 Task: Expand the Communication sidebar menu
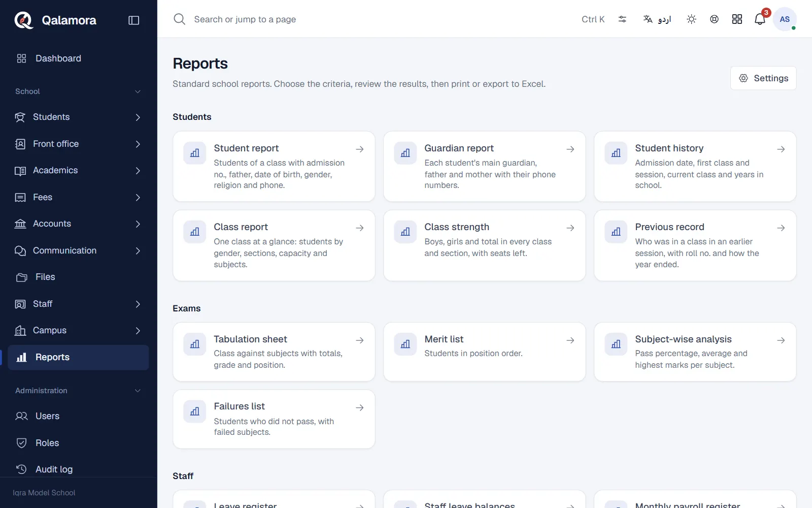click(79, 250)
